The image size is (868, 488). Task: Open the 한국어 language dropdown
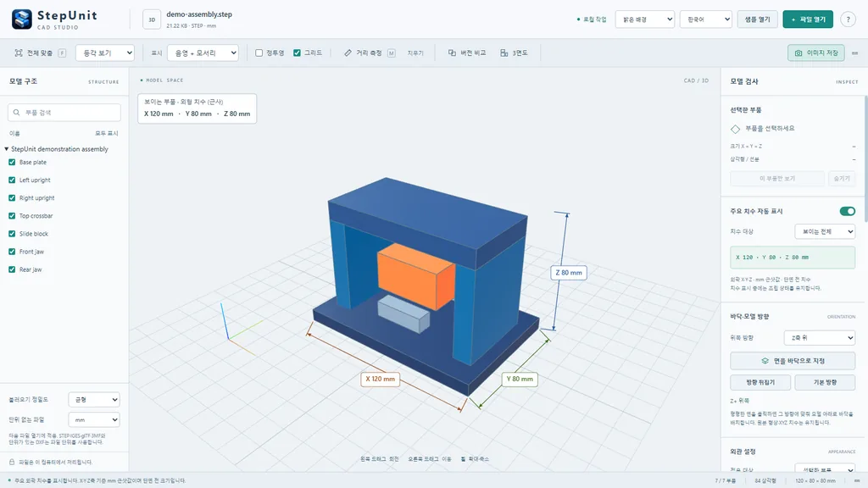point(706,19)
